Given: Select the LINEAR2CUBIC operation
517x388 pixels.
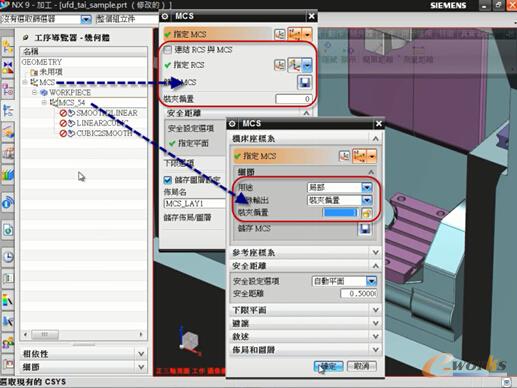Looking at the screenshot, I should [x=102, y=123].
